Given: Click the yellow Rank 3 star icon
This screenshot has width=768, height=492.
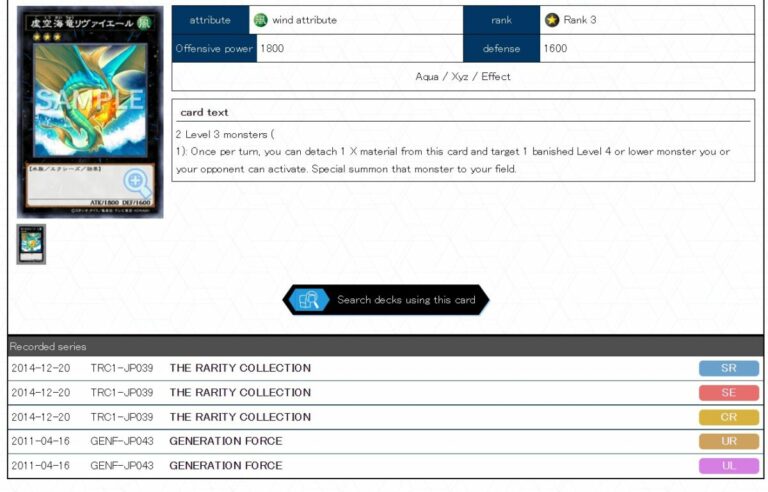Looking at the screenshot, I should (552, 20).
